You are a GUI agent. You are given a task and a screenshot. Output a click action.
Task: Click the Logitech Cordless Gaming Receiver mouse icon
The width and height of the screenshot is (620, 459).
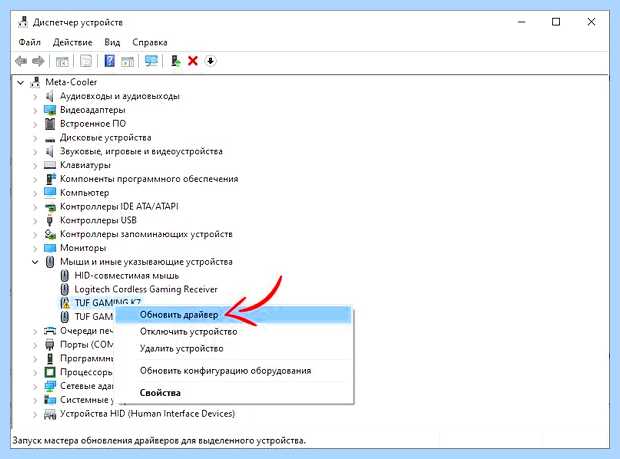[65, 289]
